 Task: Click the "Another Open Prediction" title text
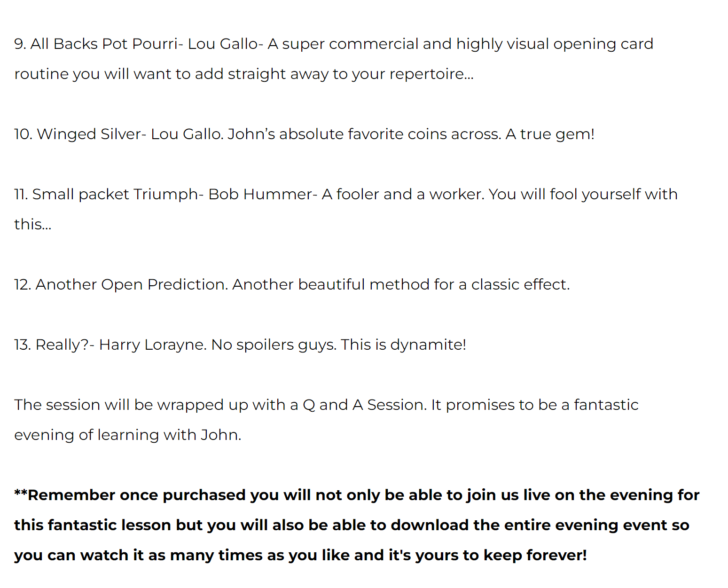coord(131,284)
